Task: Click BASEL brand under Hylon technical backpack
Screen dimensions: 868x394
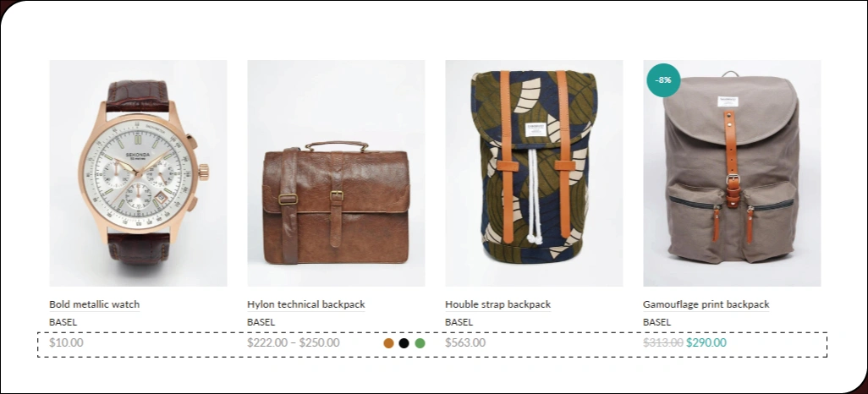Action: point(261,322)
